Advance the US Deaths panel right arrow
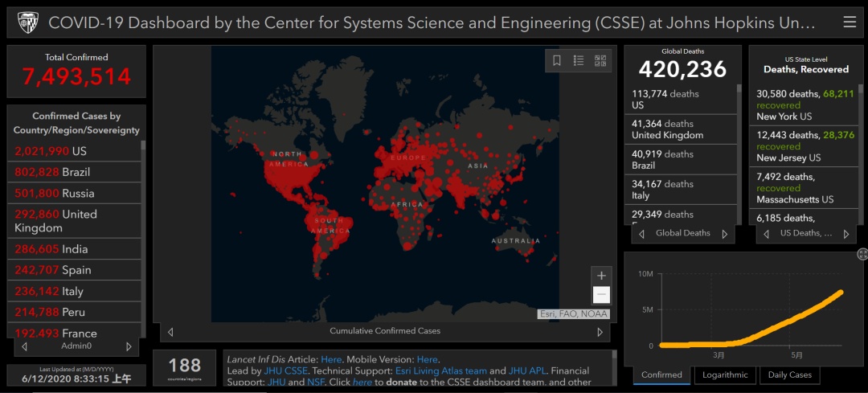This screenshot has width=868, height=393. [x=845, y=234]
